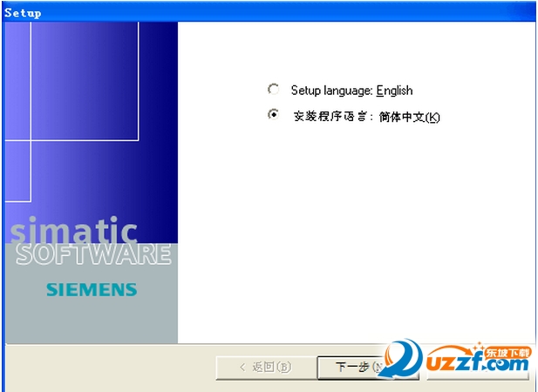Click the '简体中文(K)' label text
Image resolution: width=538 pixels, height=392 pixels.
click(409, 117)
